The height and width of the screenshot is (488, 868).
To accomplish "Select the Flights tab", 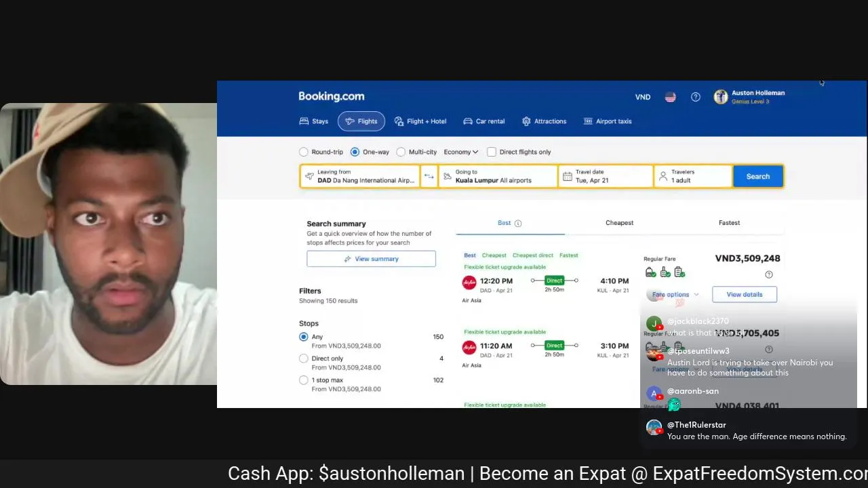I will (361, 121).
